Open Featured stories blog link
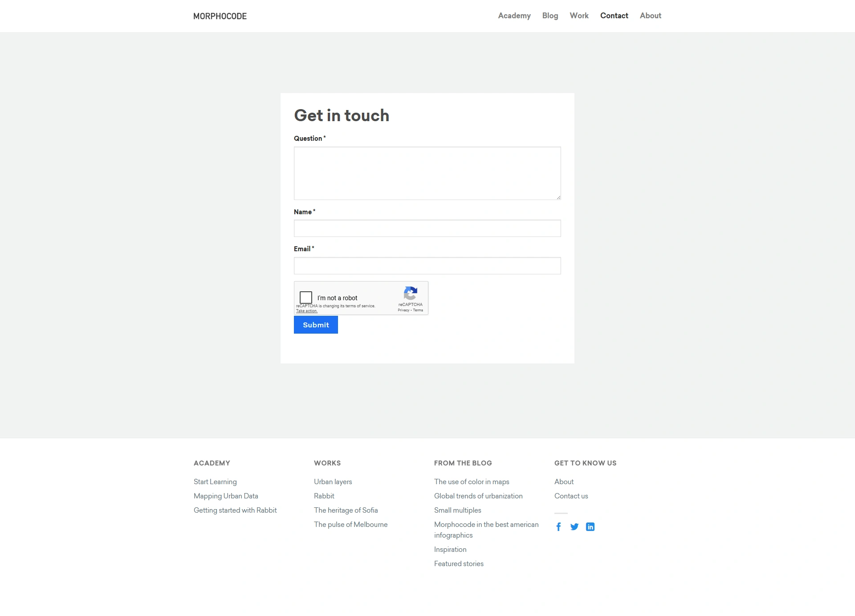 pyautogui.click(x=459, y=563)
